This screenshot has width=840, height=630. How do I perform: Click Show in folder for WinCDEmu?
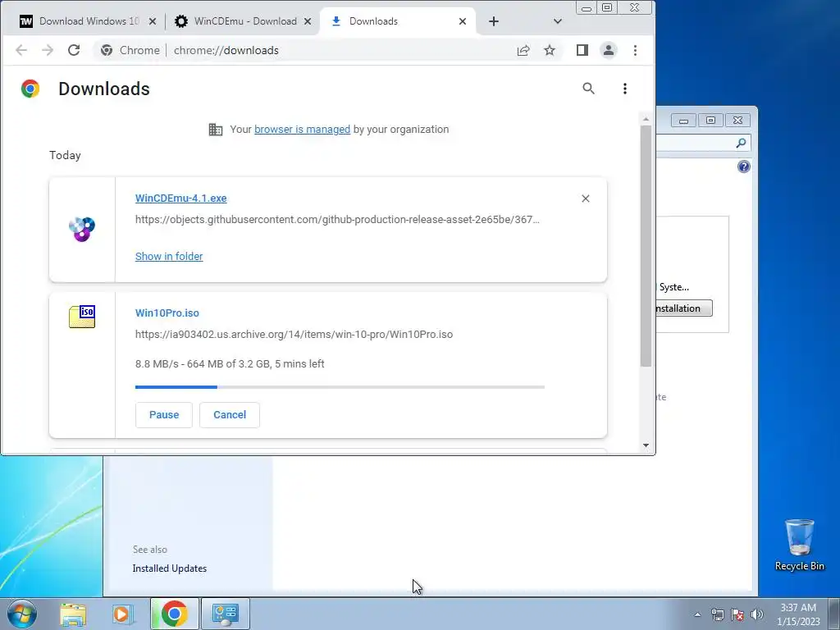(x=169, y=257)
